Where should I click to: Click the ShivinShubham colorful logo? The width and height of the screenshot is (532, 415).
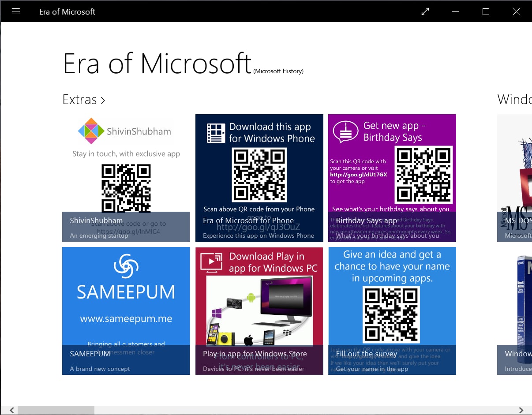(91, 131)
